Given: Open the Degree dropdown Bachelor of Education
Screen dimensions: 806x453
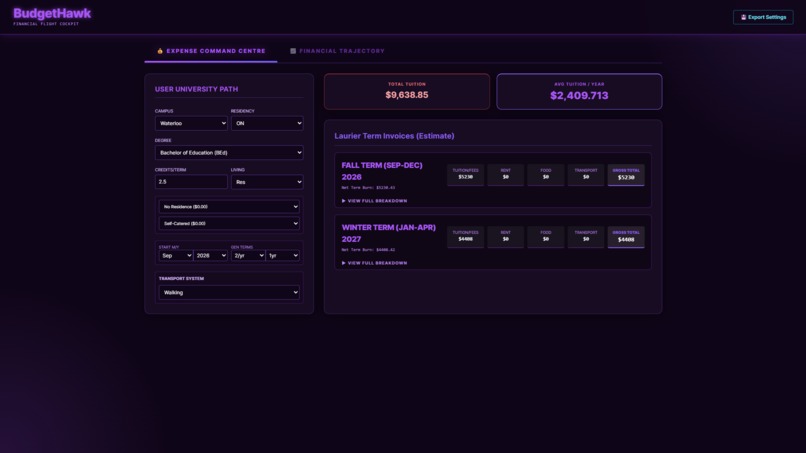Looking at the screenshot, I should coord(229,153).
